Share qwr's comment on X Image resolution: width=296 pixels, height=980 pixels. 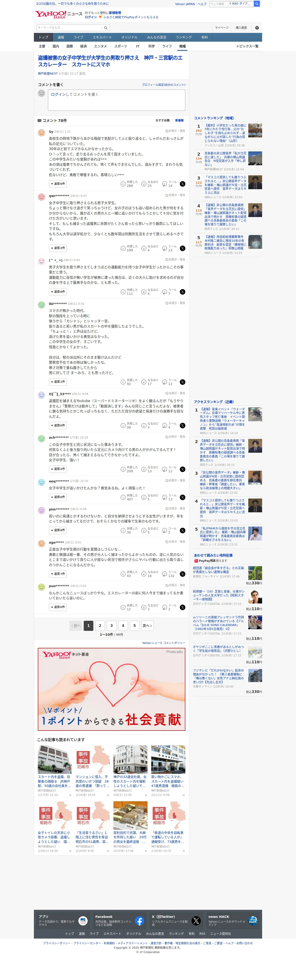(x=183, y=248)
